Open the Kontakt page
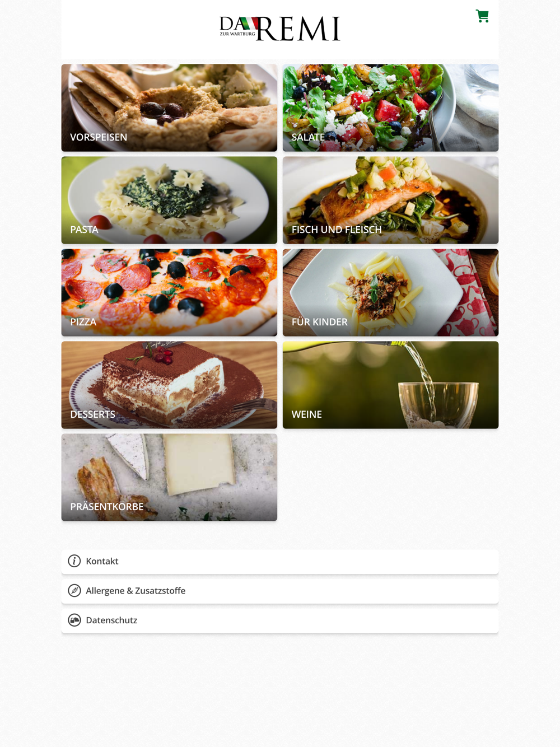560x747 pixels. pyautogui.click(x=280, y=561)
